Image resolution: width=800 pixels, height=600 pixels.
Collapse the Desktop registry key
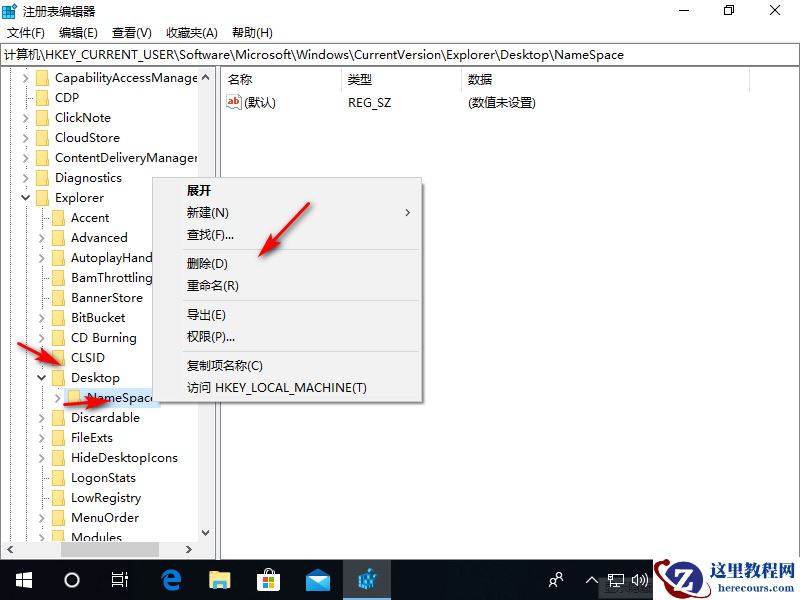[x=42, y=377]
